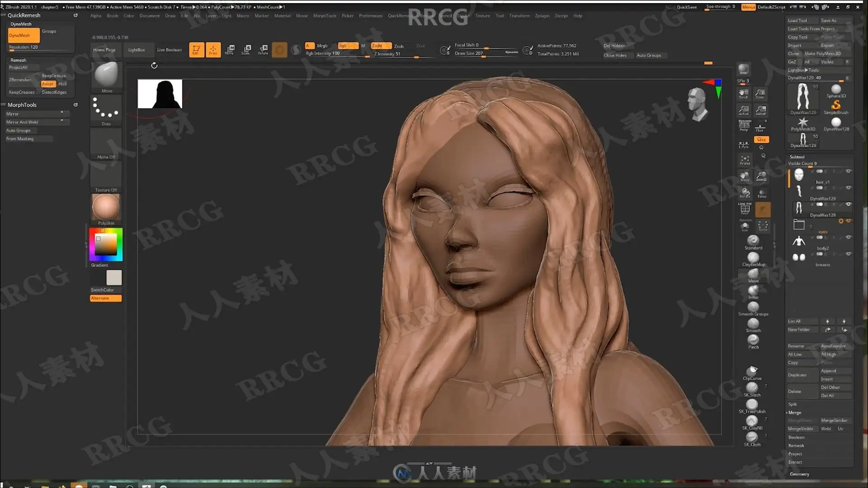The image size is (868, 488).
Task: Select the Standard brush
Action: [x=753, y=242]
